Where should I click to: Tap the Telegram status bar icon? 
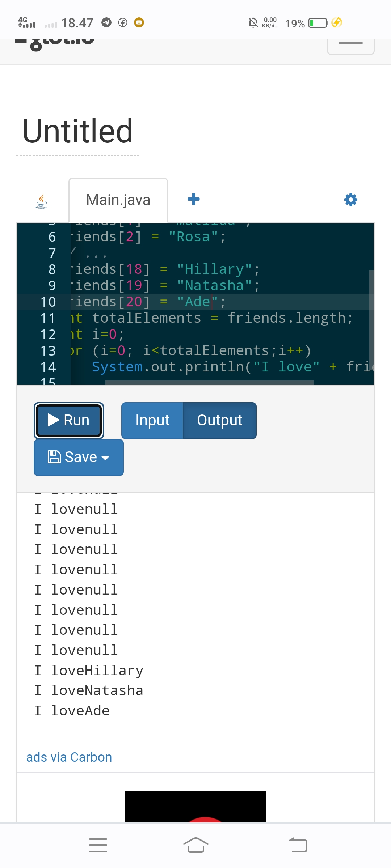[x=106, y=23]
